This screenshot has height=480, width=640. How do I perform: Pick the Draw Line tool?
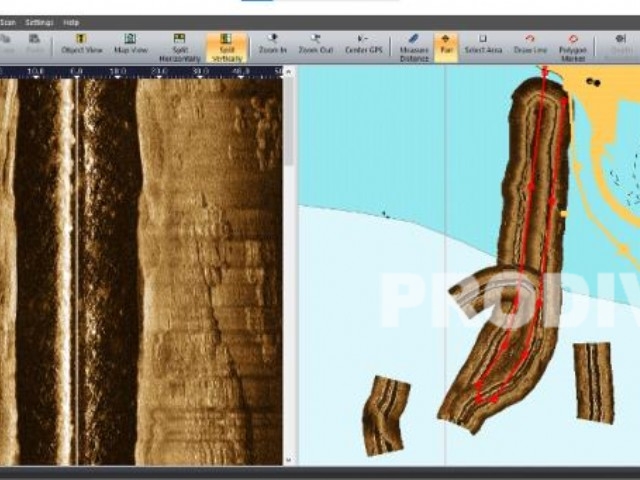529,46
